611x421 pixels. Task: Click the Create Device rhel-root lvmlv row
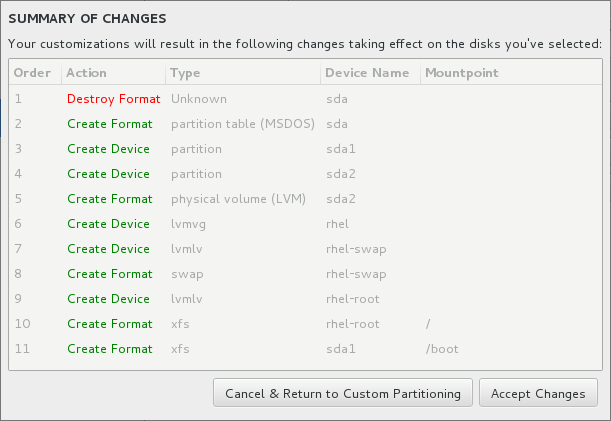[300, 299]
